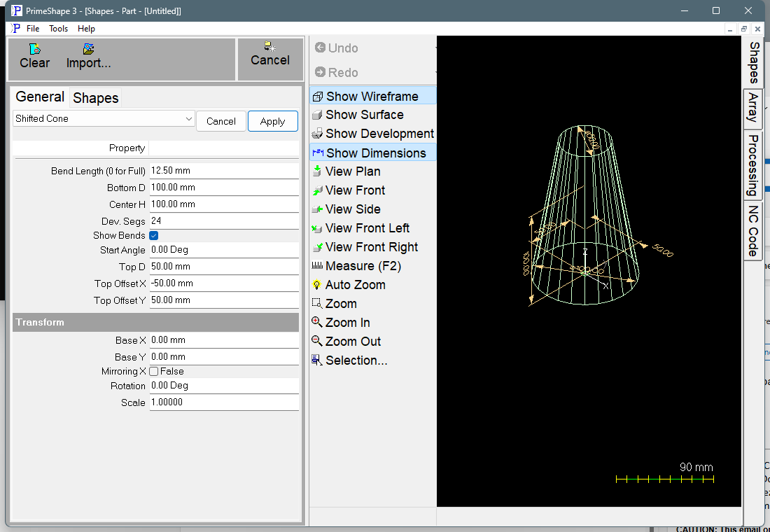Edit the Bottom D value field
The width and height of the screenshot is (770, 532).
point(224,188)
